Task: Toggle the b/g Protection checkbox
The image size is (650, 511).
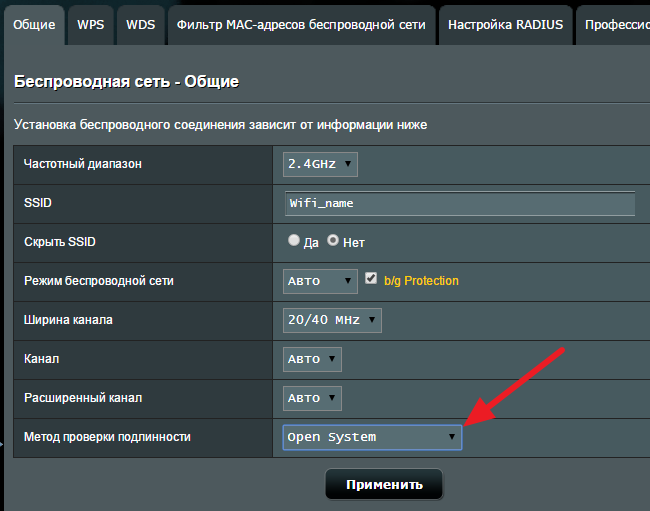Action: pos(372,279)
